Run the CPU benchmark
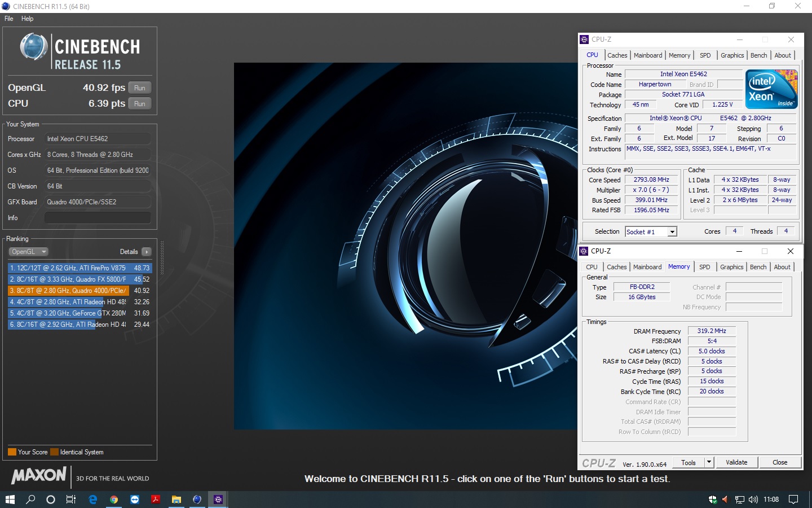This screenshot has width=812, height=508. (140, 104)
